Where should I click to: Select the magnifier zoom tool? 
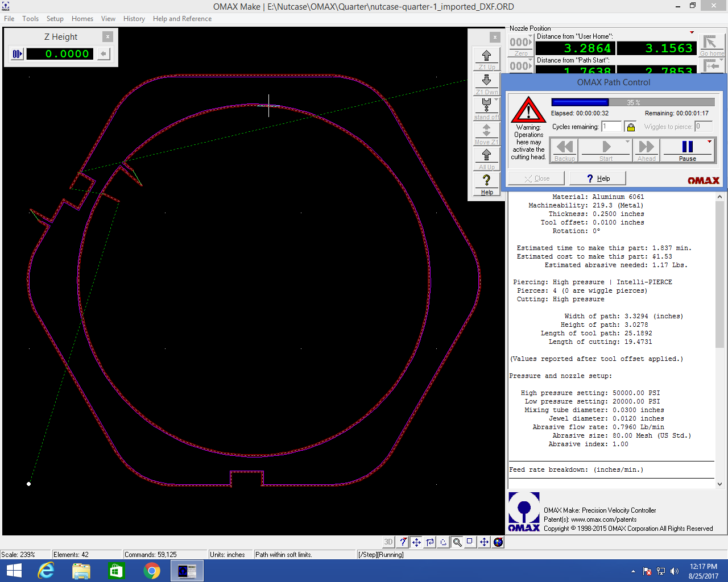click(x=457, y=542)
